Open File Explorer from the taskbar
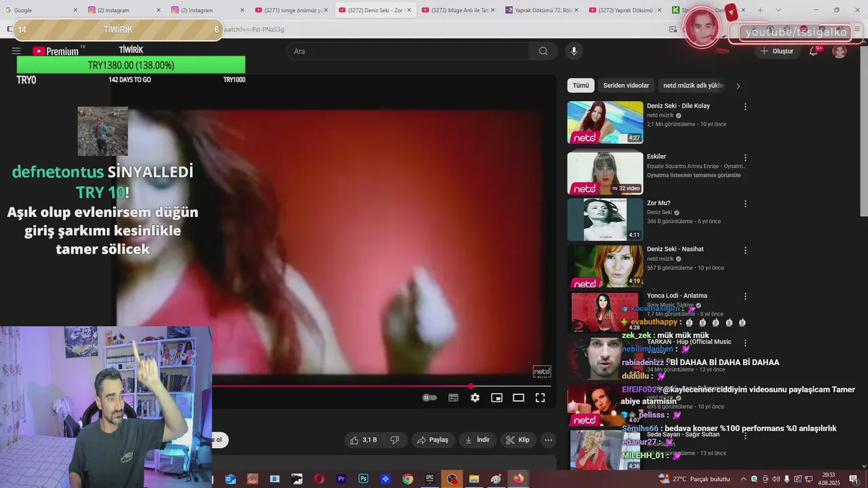This screenshot has height=488, width=868. (x=474, y=479)
